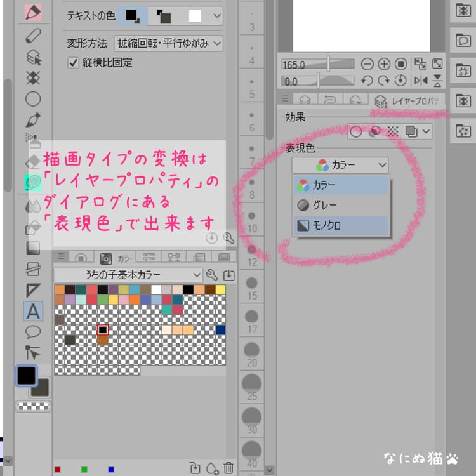Viewport: 476px width, 476px height.
Task: Select the Balloon tool in the toolbar
Action: (33, 332)
